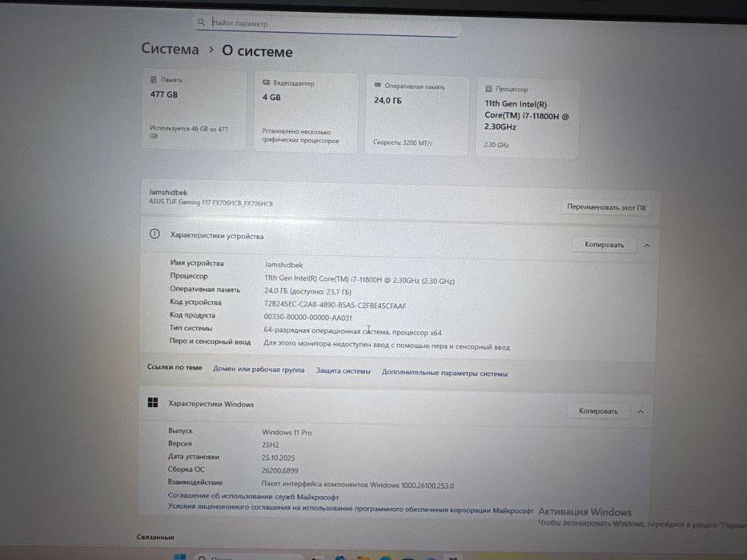Click the search magnifier icon in the settings search box

201,22
